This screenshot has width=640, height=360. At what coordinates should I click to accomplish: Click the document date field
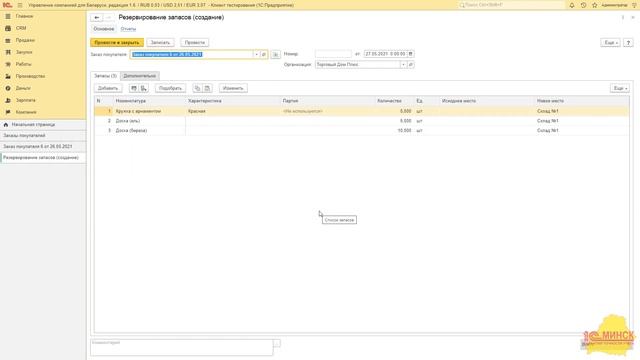(x=385, y=54)
